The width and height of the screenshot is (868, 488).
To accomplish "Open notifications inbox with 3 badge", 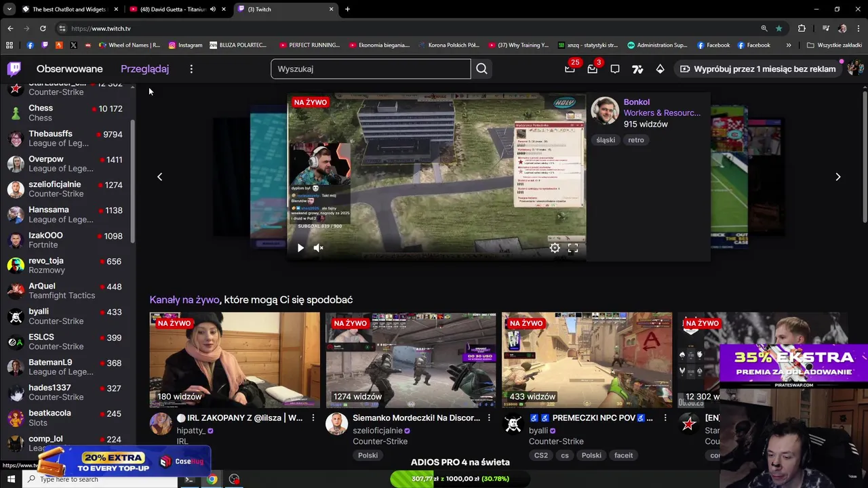I will click(x=593, y=68).
